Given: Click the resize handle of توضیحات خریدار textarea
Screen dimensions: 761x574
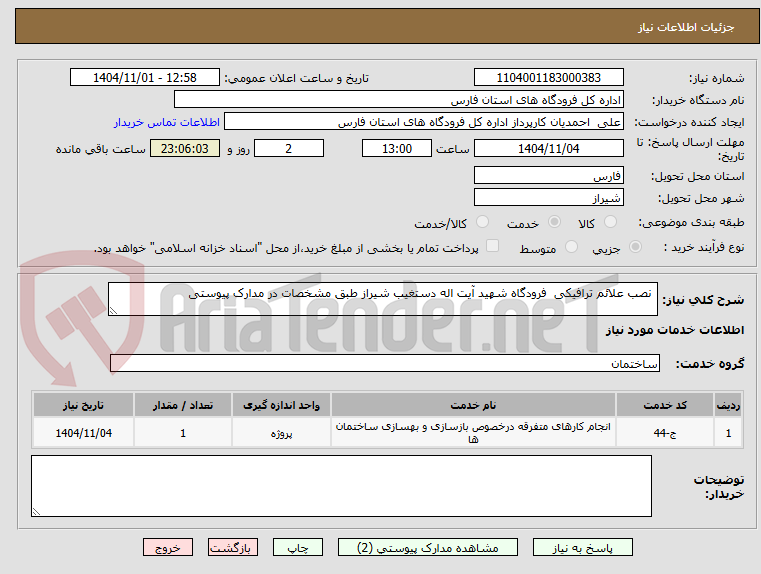Looking at the screenshot, I should [x=36, y=511].
